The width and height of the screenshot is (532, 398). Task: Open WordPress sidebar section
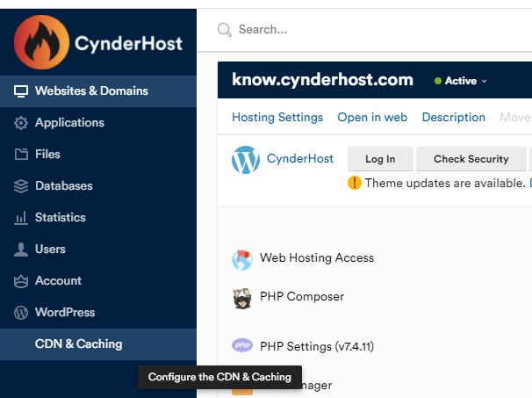pyautogui.click(x=98, y=313)
